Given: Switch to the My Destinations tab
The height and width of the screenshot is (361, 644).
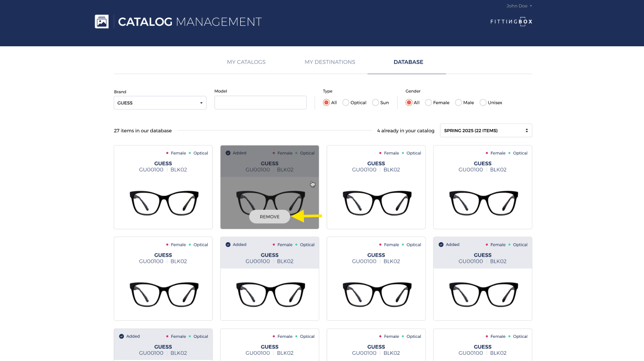Looking at the screenshot, I should click(330, 62).
